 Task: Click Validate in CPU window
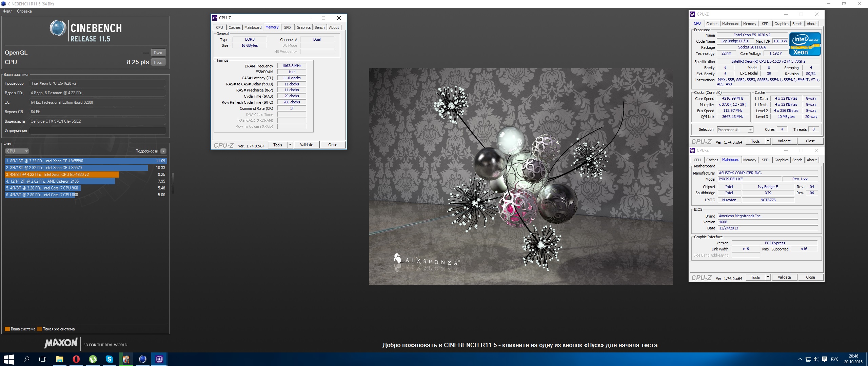pos(784,141)
